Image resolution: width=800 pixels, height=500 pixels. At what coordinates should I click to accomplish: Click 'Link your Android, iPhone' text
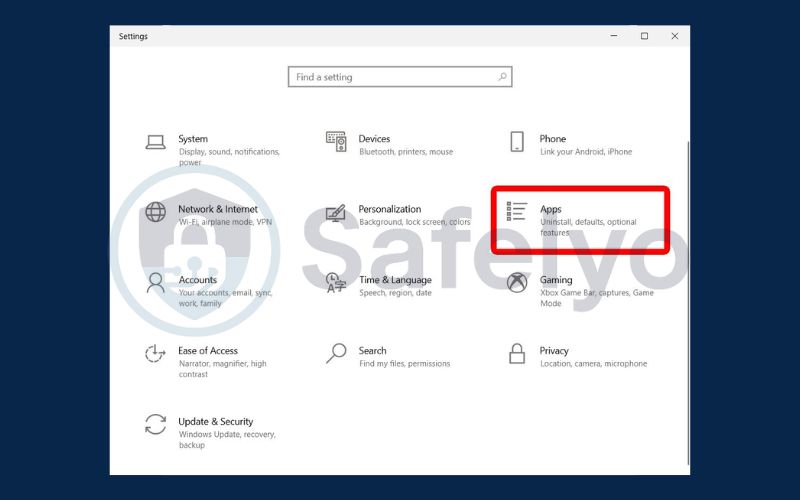[586, 152]
